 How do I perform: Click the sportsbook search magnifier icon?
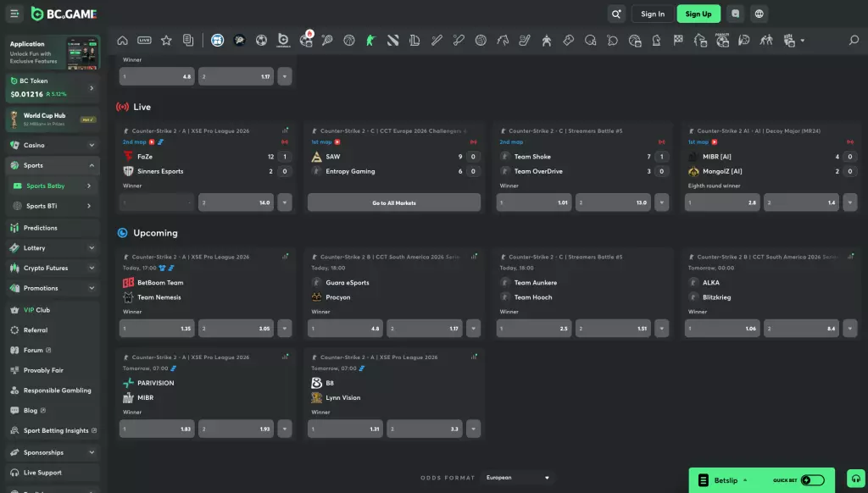[854, 41]
